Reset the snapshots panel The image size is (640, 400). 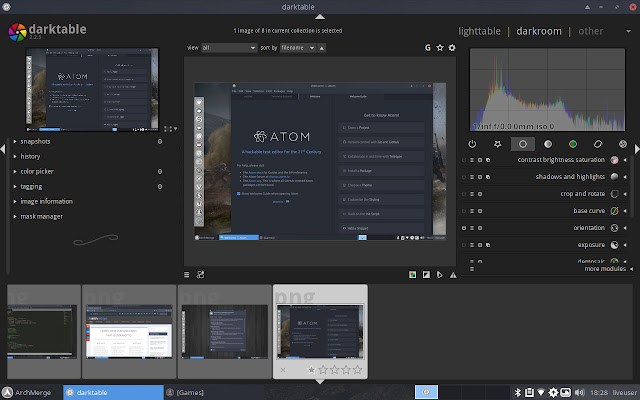(160, 142)
